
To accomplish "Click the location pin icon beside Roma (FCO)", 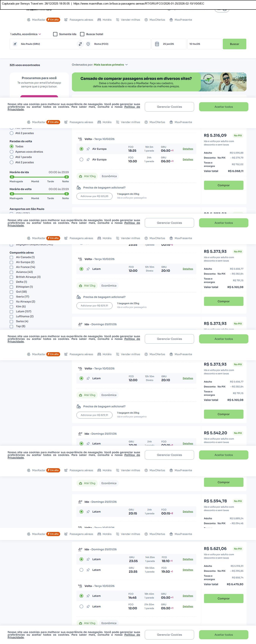I will click(x=88, y=44).
